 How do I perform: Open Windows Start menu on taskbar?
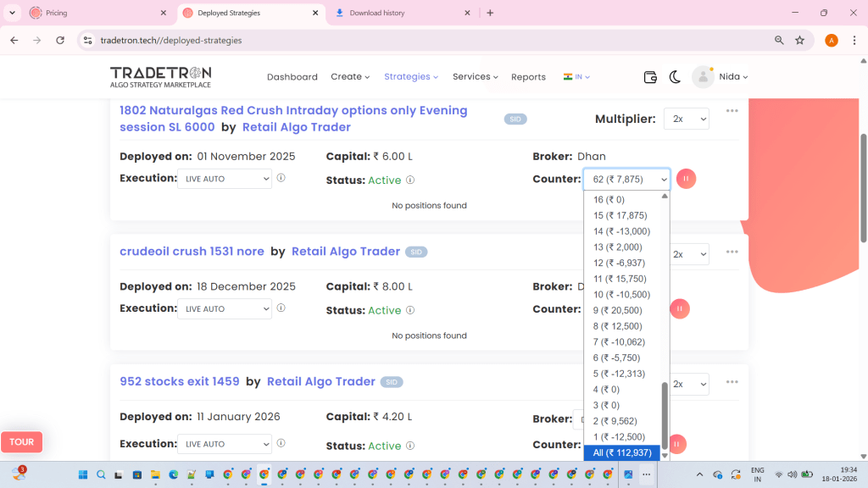83,475
